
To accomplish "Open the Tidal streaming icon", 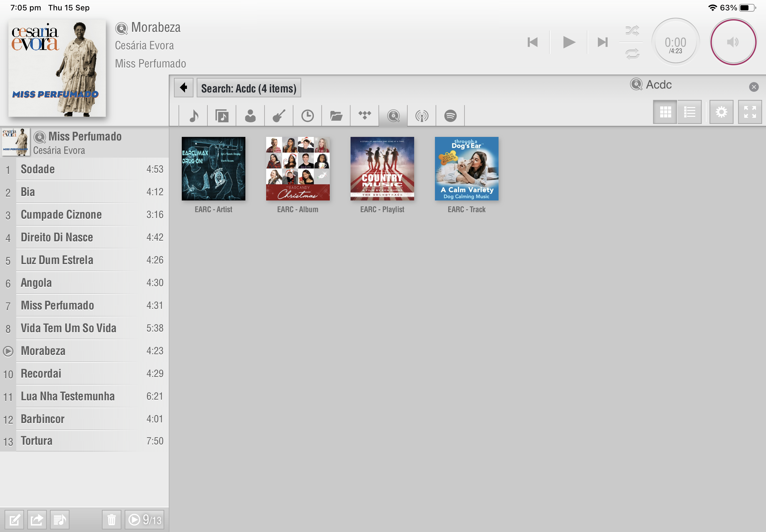I will tap(364, 116).
